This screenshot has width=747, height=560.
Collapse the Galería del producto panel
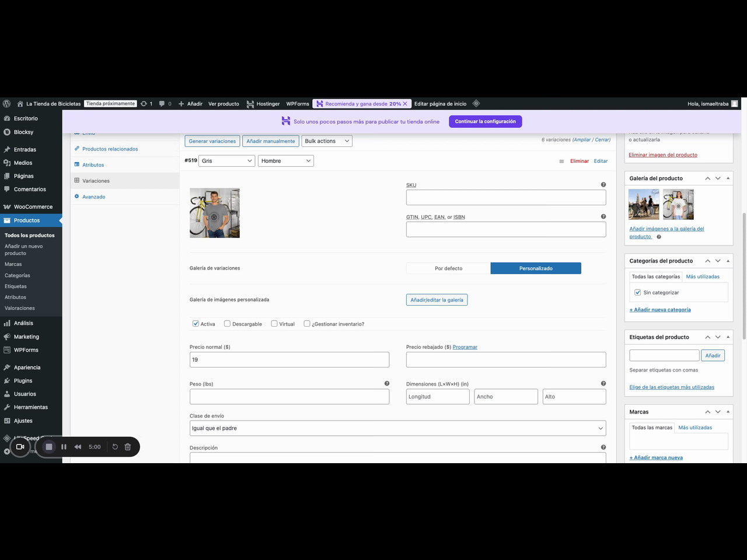pos(728,178)
